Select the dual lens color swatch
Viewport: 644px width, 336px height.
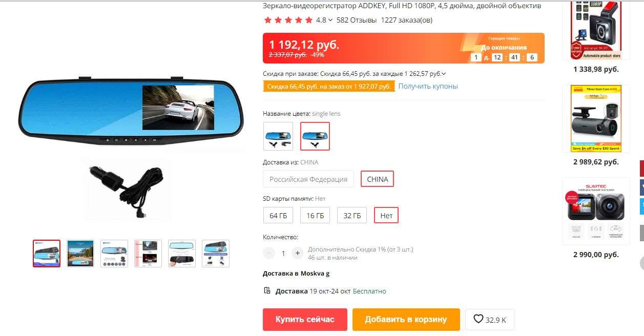tap(278, 136)
